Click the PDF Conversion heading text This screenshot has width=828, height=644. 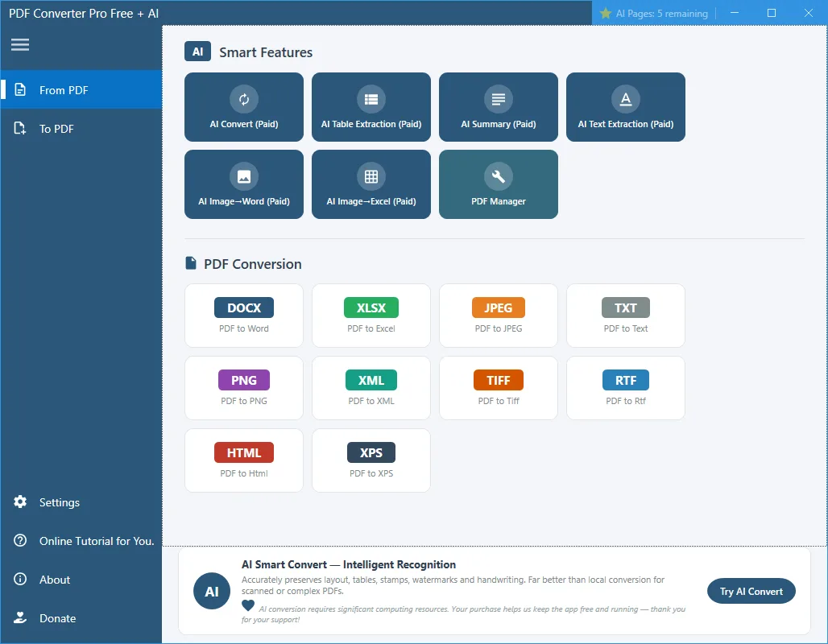pos(252,264)
